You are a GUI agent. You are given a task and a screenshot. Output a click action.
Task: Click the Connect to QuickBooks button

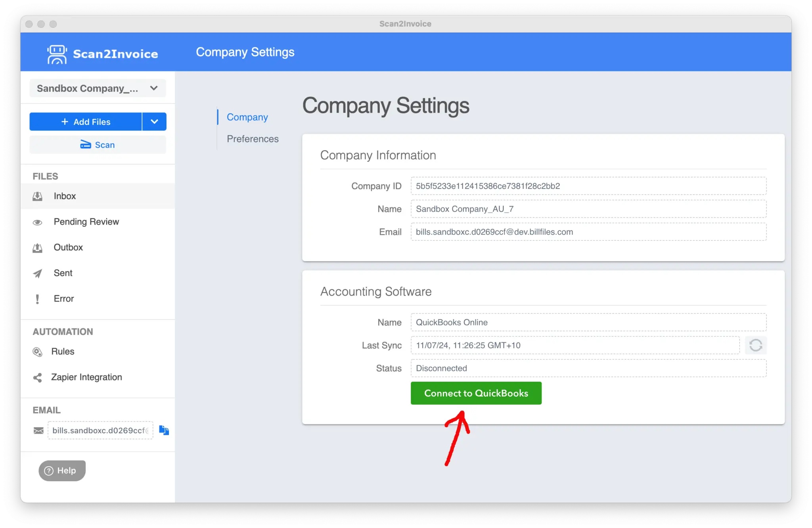coord(476,393)
